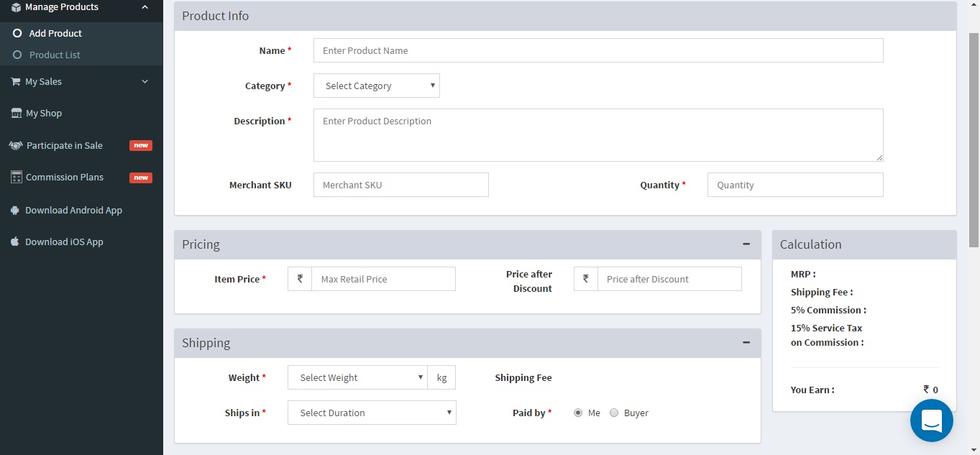Click the Enter Product Name field
The image size is (980, 455).
[598, 51]
